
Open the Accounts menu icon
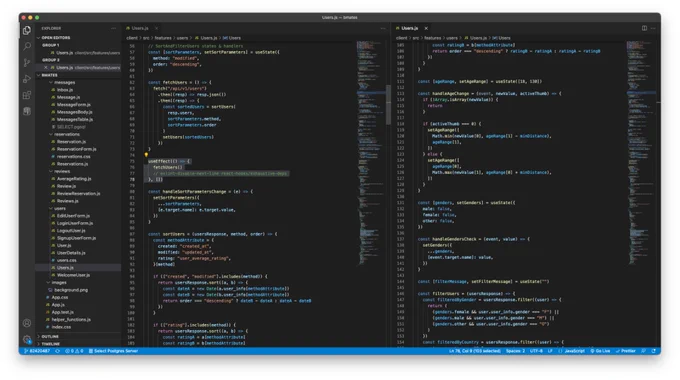27,323
